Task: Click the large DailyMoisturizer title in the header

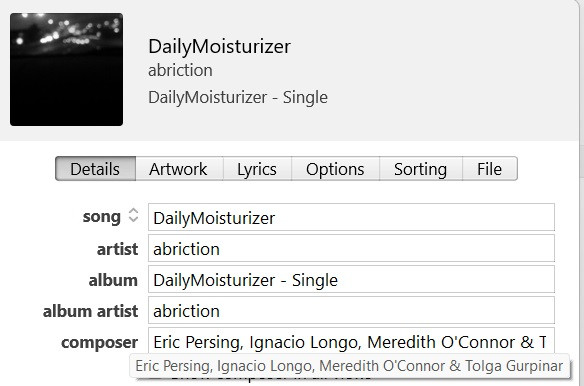Action: (219, 47)
